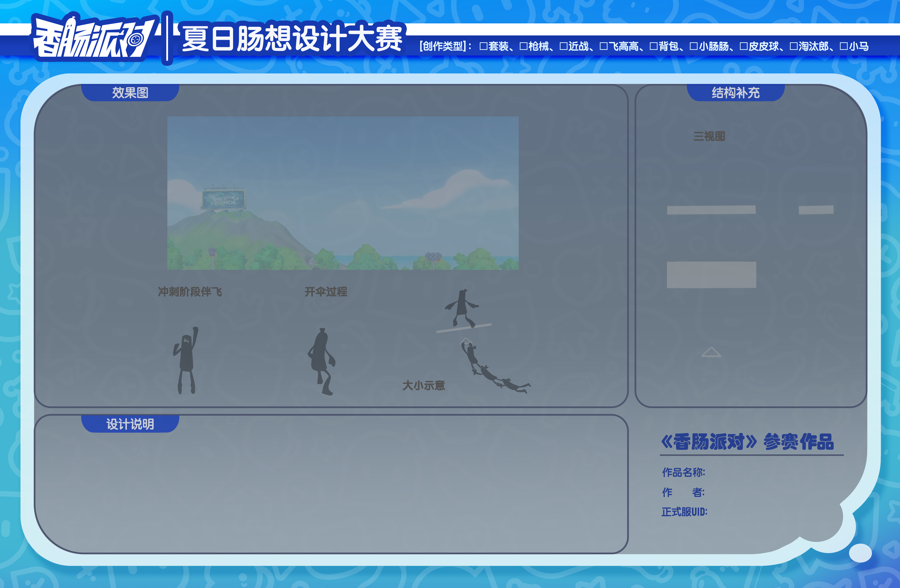Enable the 飞高高 checkbox
The height and width of the screenshot is (588, 900).
[604, 46]
